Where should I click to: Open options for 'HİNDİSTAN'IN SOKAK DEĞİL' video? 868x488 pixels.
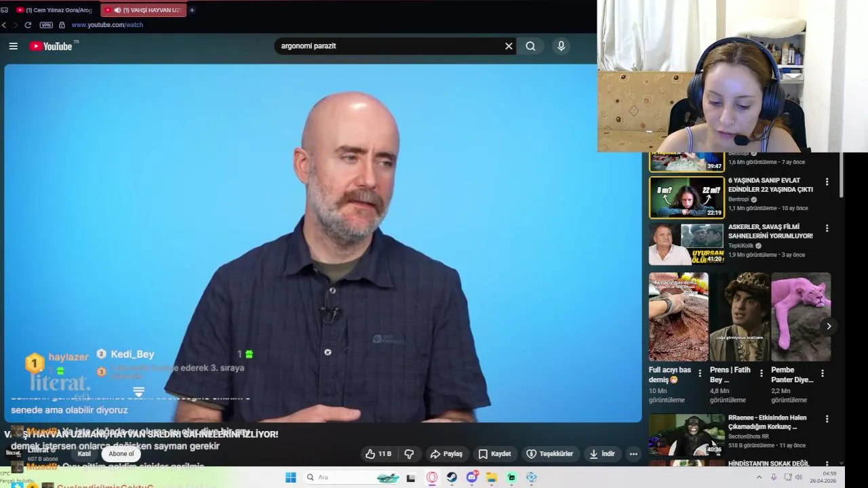click(827, 465)
